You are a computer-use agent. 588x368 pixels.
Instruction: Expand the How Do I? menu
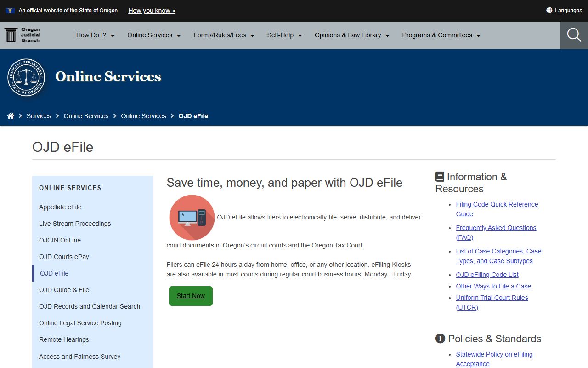pyautogui.click(x=96, y=35)
